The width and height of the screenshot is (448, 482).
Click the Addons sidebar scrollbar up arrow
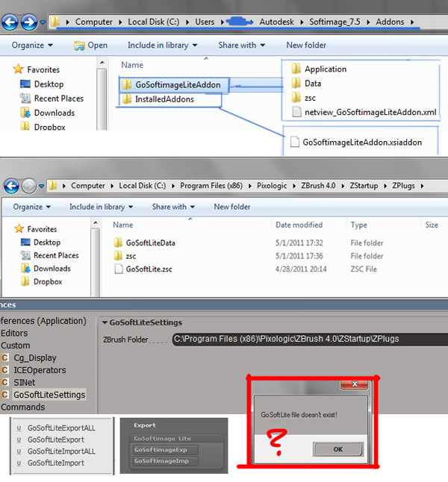pyautogui.click(x=102, y=63)
